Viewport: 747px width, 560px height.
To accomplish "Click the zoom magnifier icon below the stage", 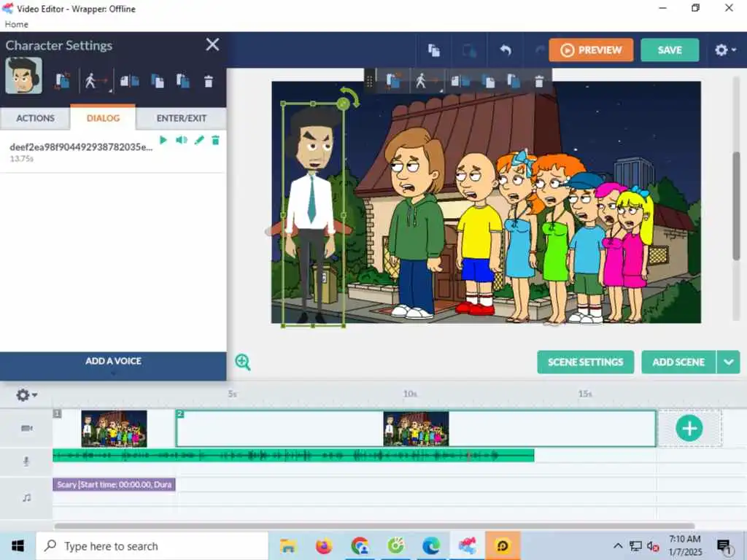I will click(242, 362).
